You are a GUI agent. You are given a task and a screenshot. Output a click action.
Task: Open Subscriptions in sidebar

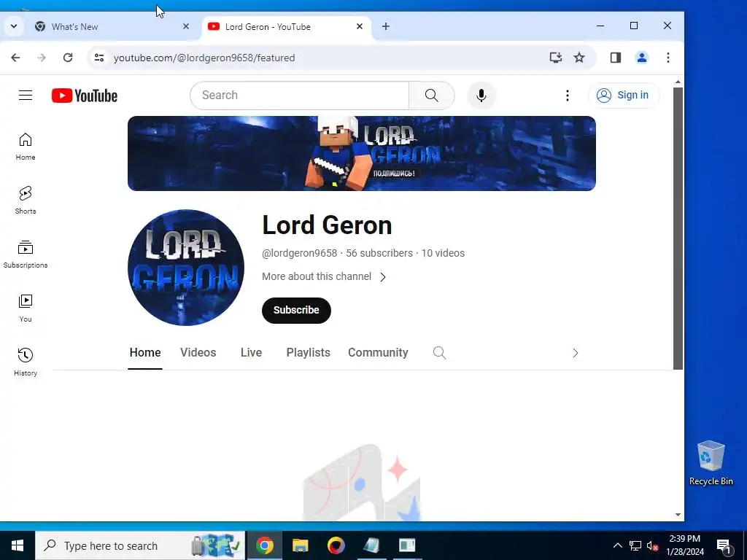[x=26, y=254]
